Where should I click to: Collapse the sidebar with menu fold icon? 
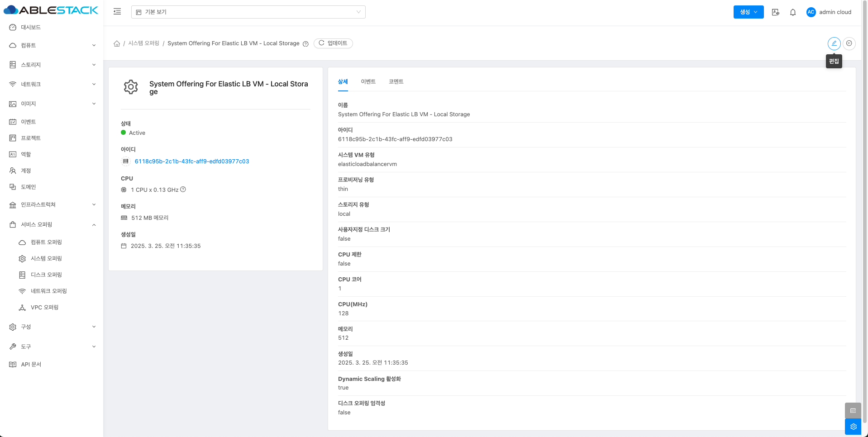click(117, 12)
